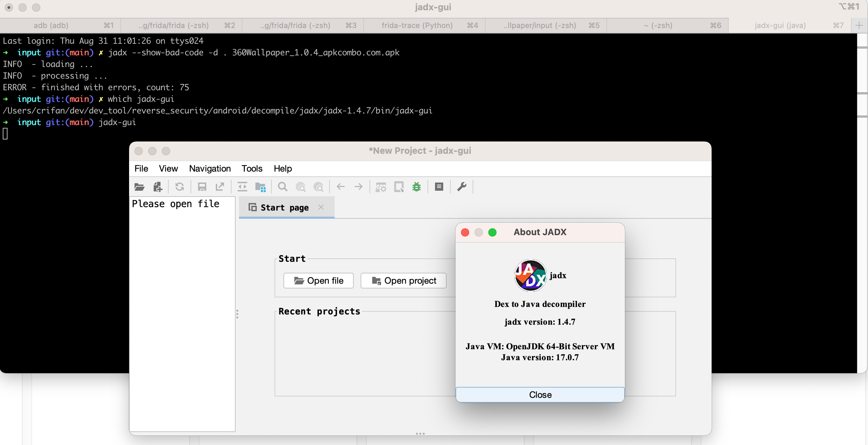Screen dimensions: 868x445
Task: Open the debugger with green bug icon
Action: click(x=417, y=187)
